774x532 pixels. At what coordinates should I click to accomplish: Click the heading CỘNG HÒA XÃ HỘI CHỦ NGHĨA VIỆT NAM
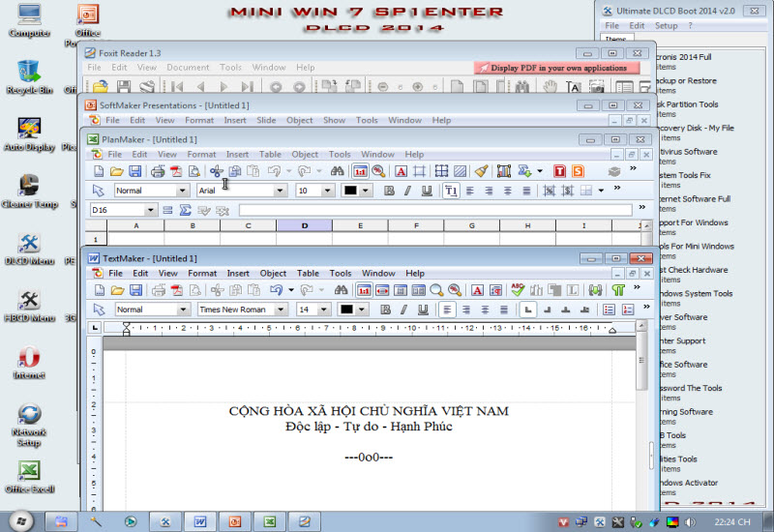coord(369,411)
